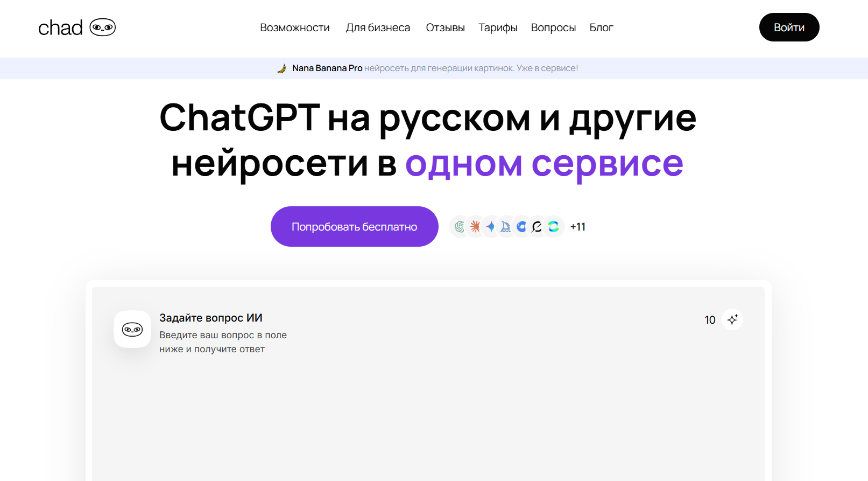The height and width of the screenshot is (481, 868).
Task: Open the Отзывы nav link
Action: [445, 27]
